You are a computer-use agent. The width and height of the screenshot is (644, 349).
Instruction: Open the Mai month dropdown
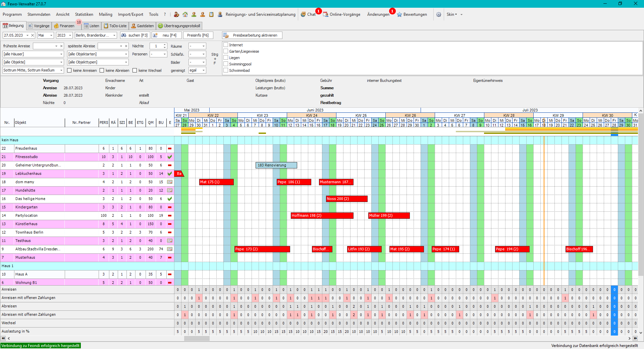(x=51, y=35)
